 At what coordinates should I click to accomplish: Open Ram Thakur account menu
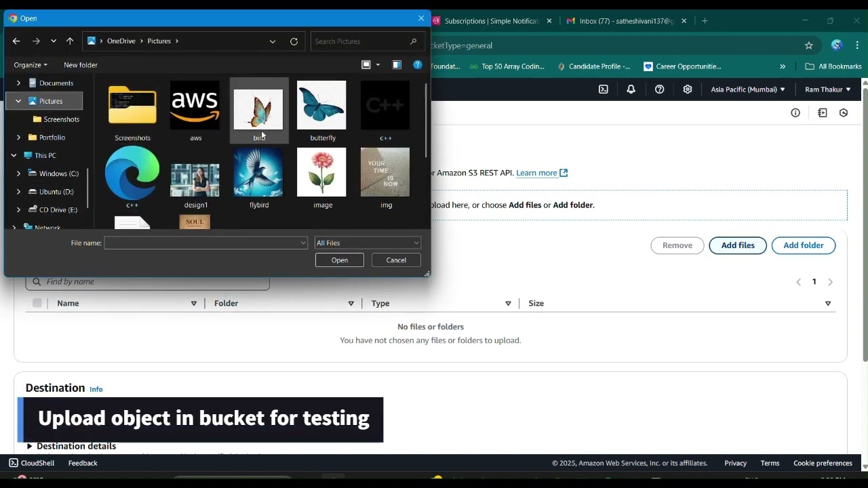(x=828, y=89)
